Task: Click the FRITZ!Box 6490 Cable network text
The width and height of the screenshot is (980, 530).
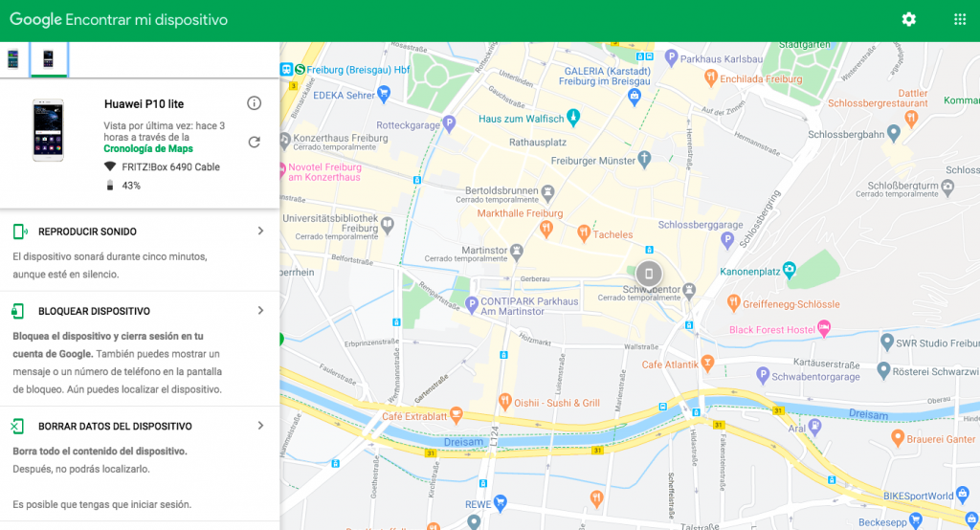Action: [170, 166]
